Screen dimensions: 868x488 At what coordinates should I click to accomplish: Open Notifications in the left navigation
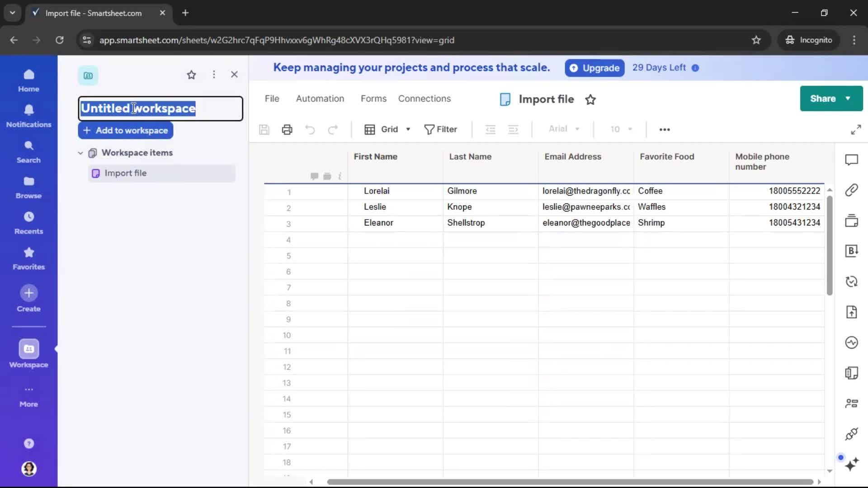pyautogui.click(x=28, y=115)
